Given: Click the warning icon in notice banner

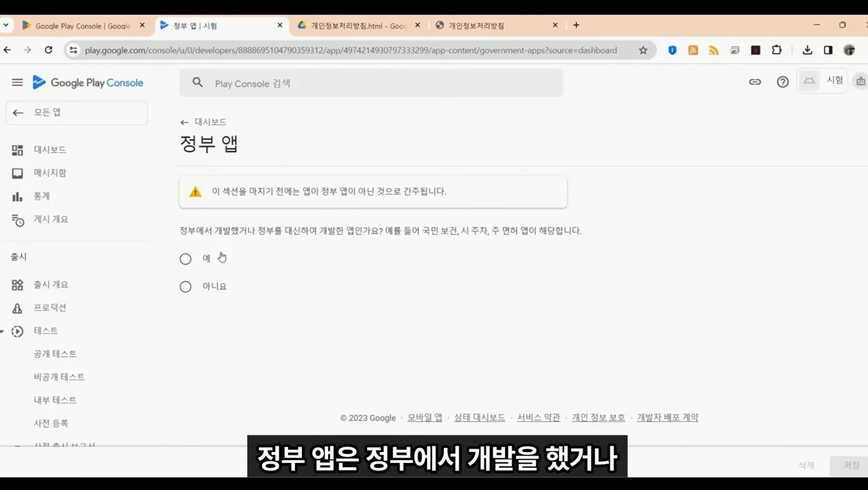Looking at the screenshot, I should tap(196, 192).
